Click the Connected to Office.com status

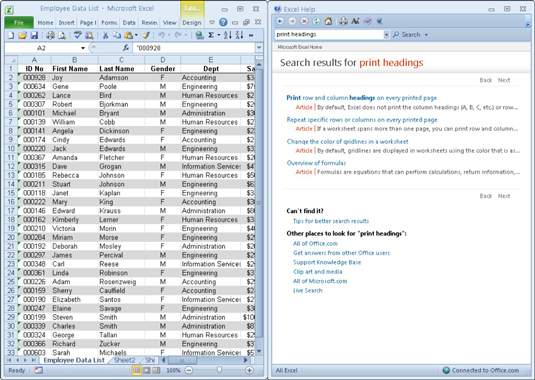click(x=481, y=370)
